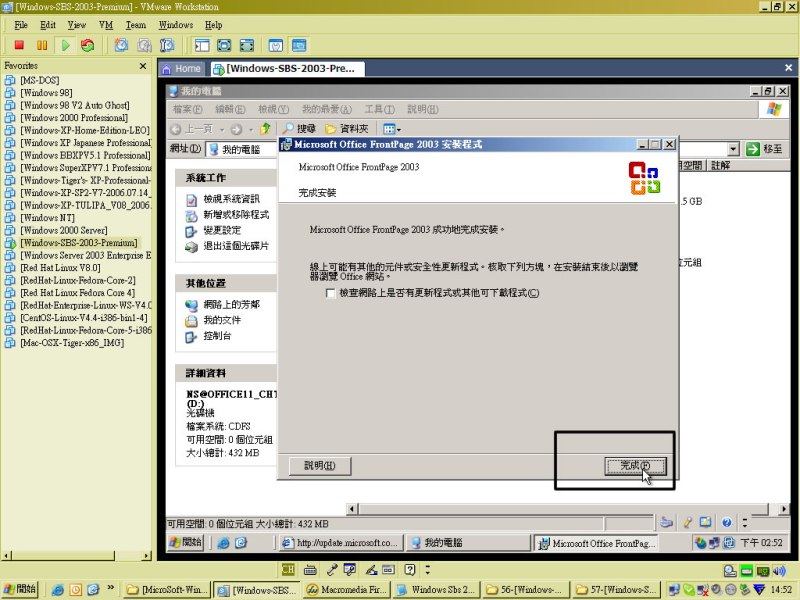
Task: Open the guest 開始 Start button
Action: click(x=186, y=542)
